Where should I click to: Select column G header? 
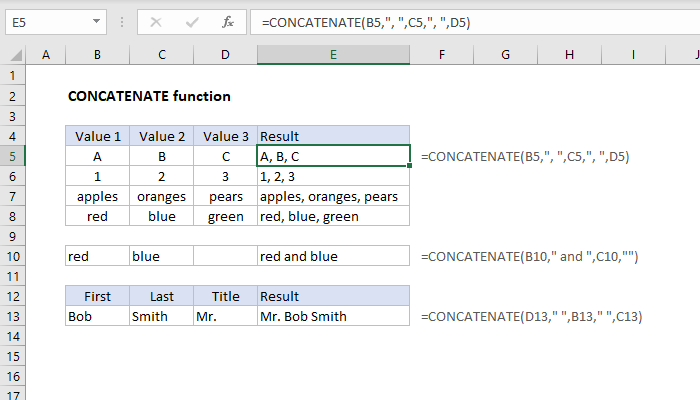coord(505,55)
